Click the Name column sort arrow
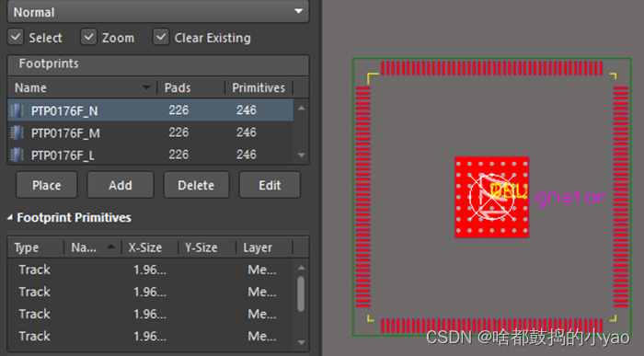 pyautogui.click(x=146, y=87)
